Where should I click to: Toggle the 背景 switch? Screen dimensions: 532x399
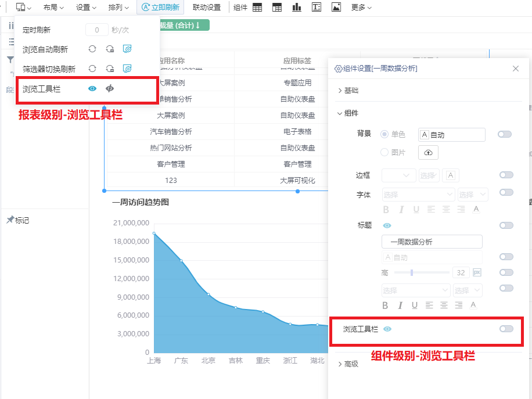(x=505, y=134)
